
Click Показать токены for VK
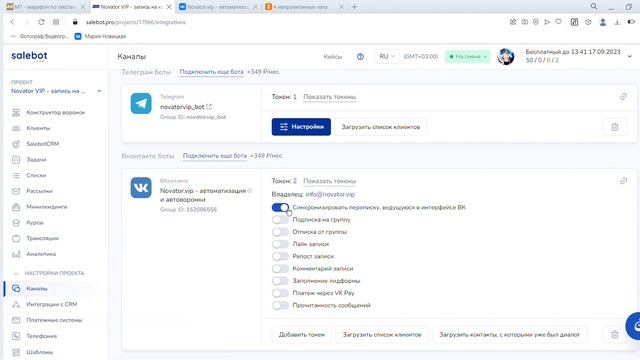[329, 181]
